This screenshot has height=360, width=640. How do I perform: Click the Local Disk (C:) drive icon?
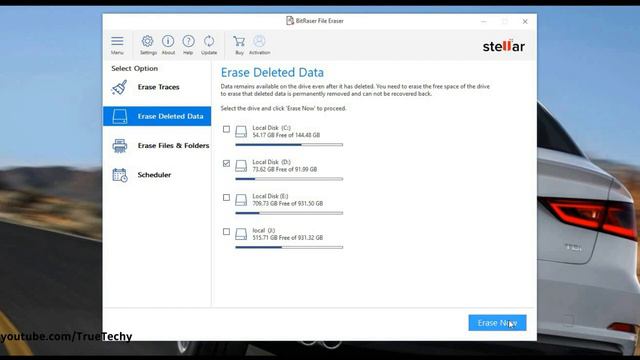click(x=241, y=131)
